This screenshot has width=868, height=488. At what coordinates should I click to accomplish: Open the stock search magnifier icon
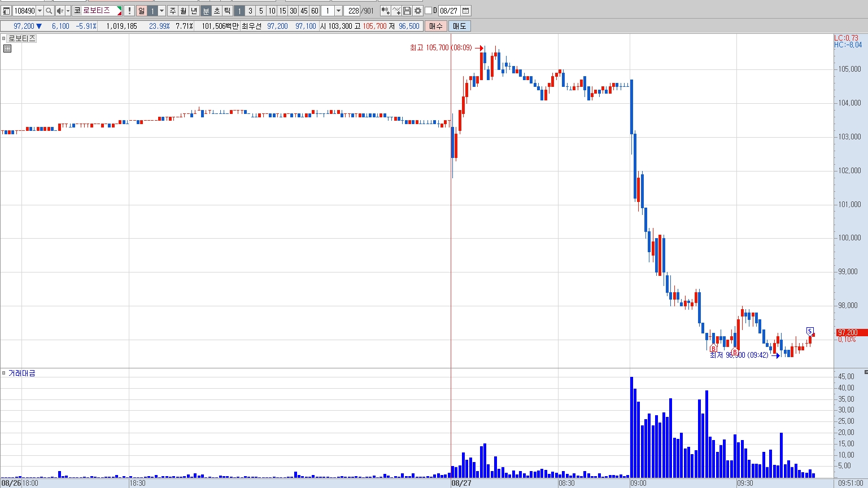[x=49, y=11]
